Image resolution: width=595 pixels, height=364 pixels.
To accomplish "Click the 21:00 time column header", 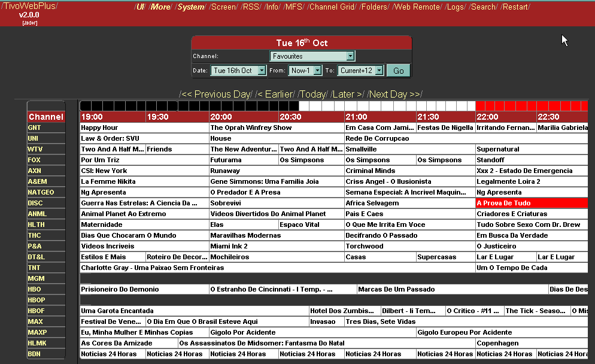I will click(356, 117).
